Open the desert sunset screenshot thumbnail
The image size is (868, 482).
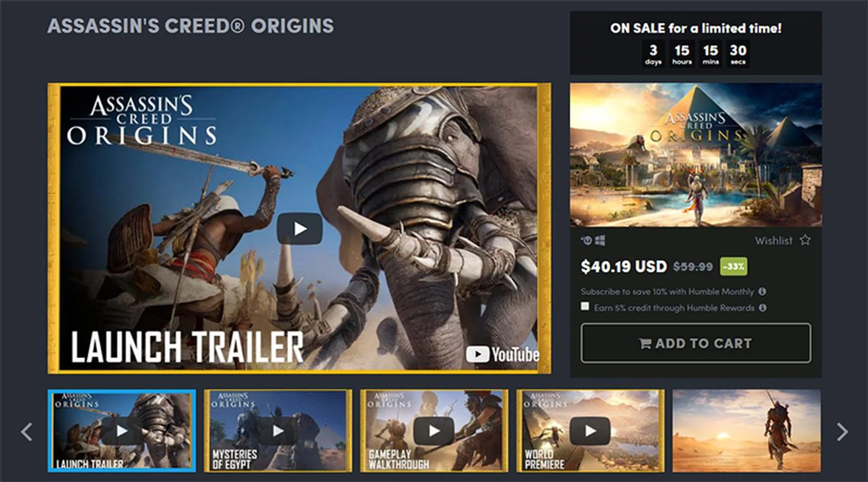click(746, 431)
